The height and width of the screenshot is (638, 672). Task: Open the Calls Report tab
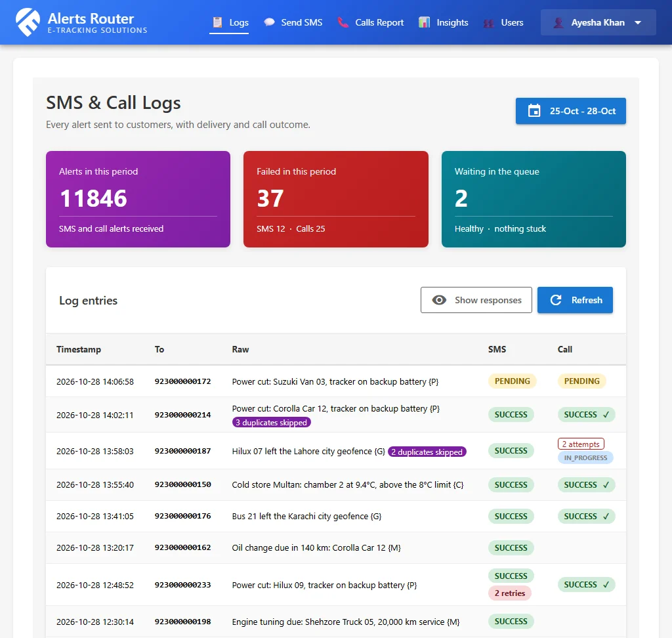tap(370, 22)
